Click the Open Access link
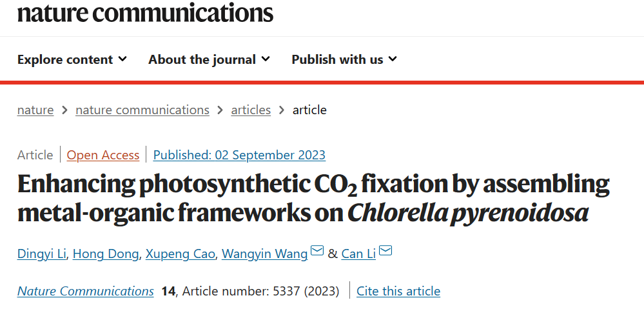Screen dimensions: 644x309 click(103, 155)
